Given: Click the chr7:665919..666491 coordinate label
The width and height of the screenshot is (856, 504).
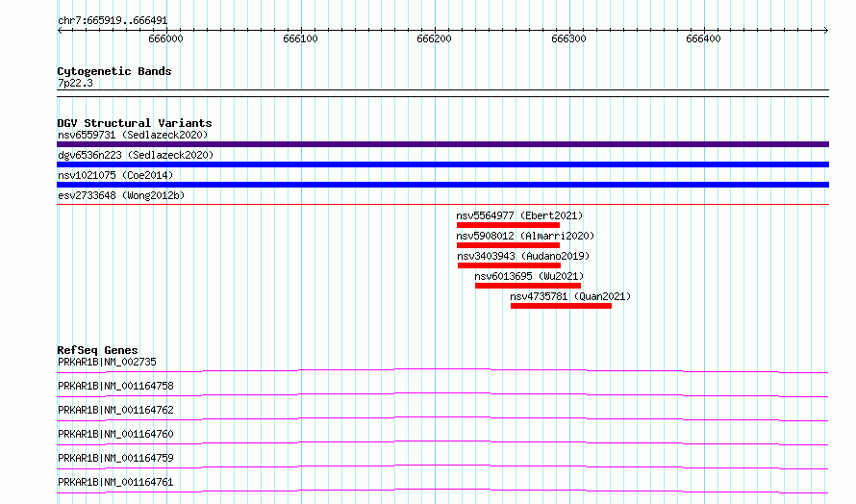Looking at the screenshot, I should coord(113,21).
